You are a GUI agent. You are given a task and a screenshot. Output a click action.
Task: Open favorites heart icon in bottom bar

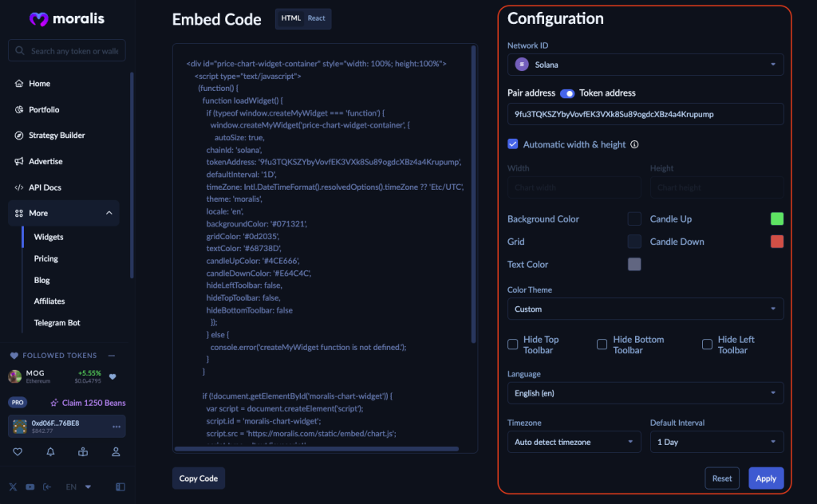(18, 452)
